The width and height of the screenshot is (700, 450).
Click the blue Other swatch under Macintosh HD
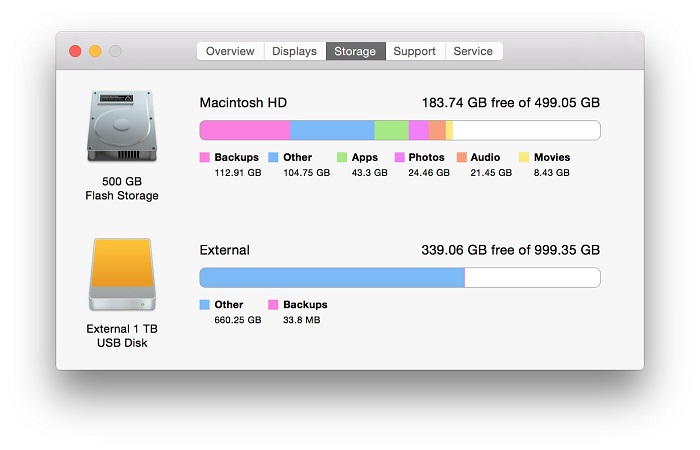[x=273, y=157]
